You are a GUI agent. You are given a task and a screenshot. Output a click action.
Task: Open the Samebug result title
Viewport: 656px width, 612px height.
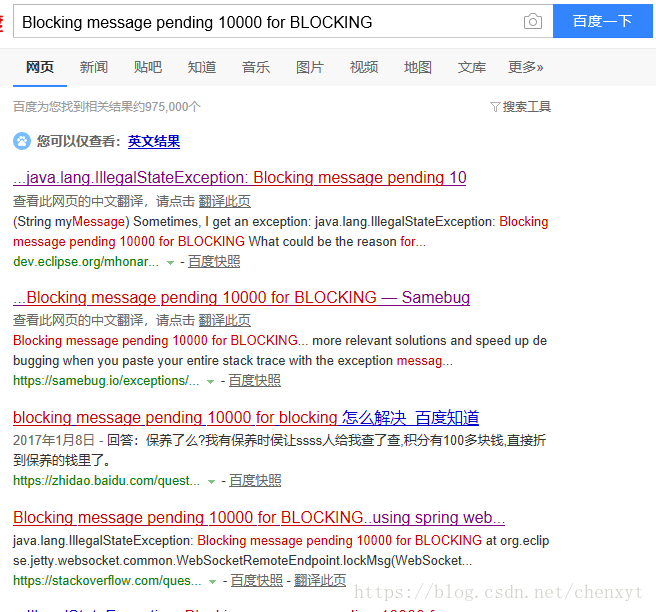coord(241,297)
